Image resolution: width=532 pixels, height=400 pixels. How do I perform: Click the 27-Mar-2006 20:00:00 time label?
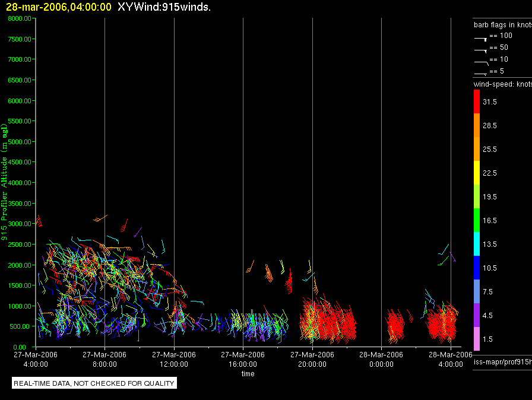pyautogui.click(x=312, y=359)
